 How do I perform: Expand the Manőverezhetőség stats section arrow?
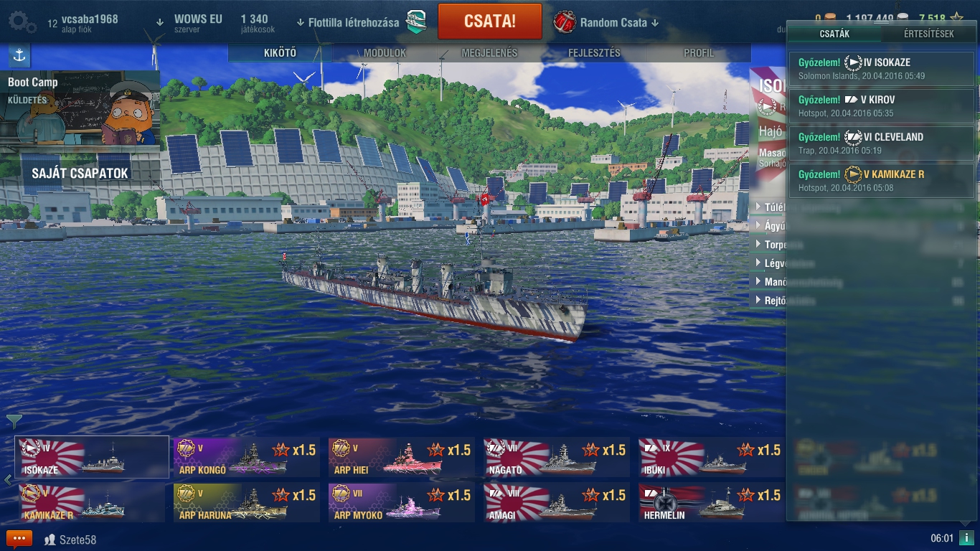tap(758, 282)
